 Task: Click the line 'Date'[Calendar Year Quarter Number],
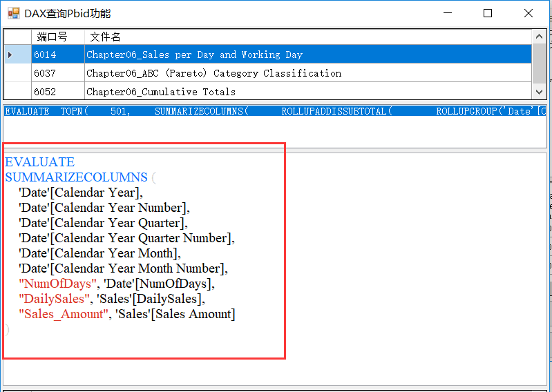pyautogui.click(x=126, y=238)
